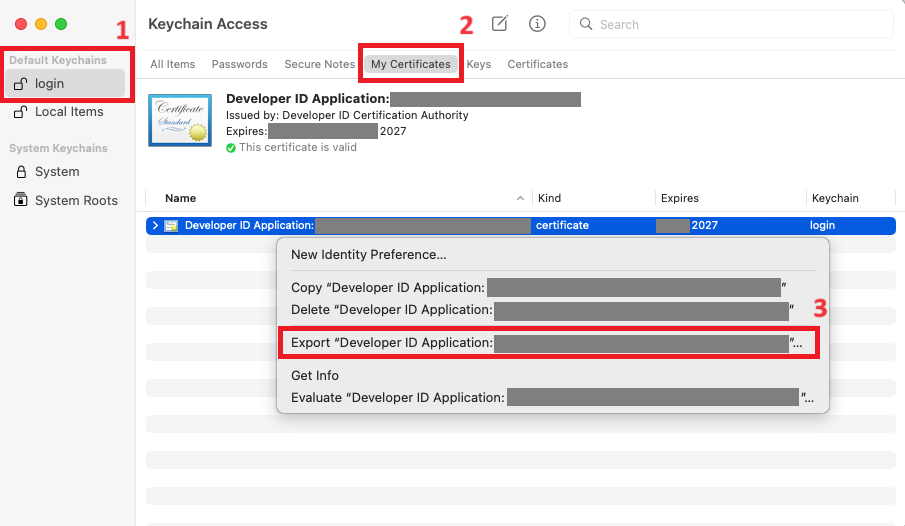The image size is (905, 526).
Task: Click the compose new note icon
Action: tap(499, 24)
